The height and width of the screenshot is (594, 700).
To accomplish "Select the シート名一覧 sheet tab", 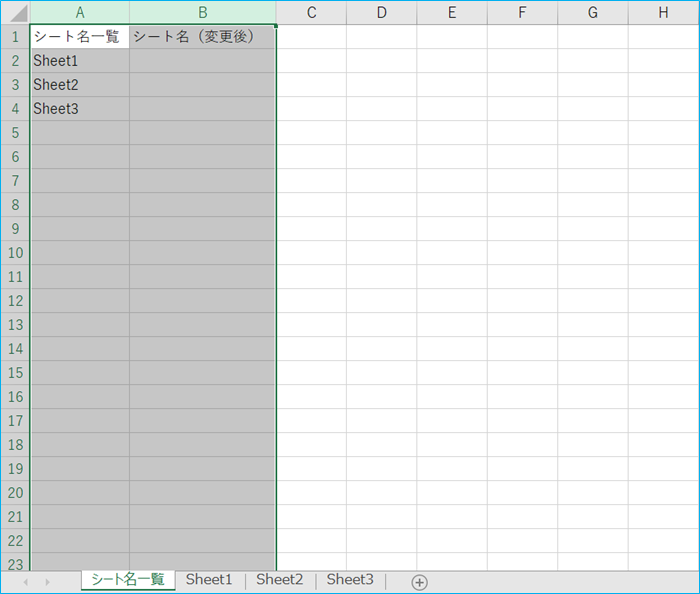I will point(128,580).
